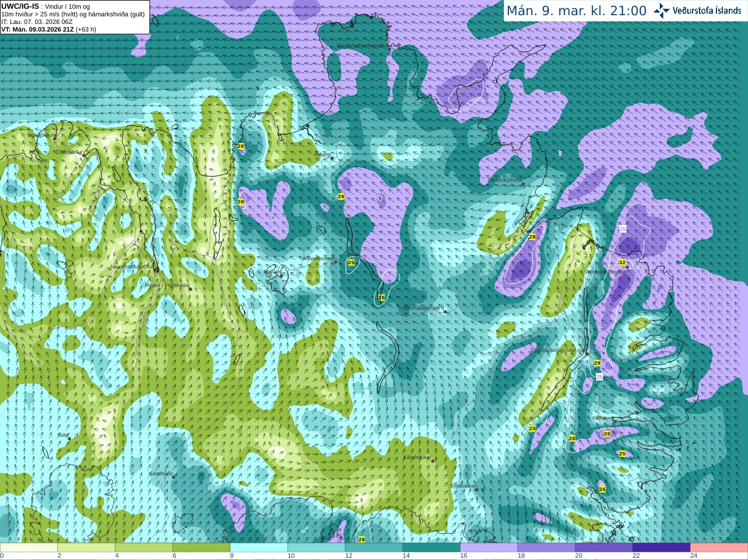The image size is (748, 560).
Task: Pick the 8–10 m/s light cyan legend swatch
Action: point(259,548)
